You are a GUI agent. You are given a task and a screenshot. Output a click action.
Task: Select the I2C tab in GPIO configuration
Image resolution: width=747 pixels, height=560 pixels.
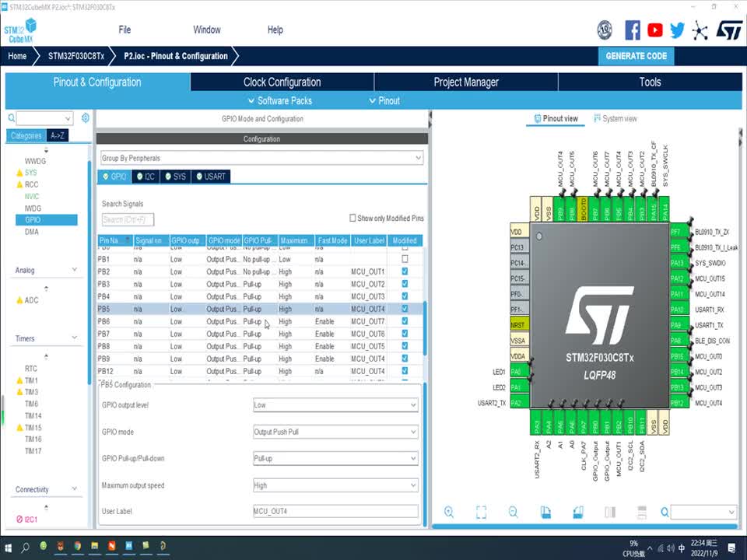146,177
